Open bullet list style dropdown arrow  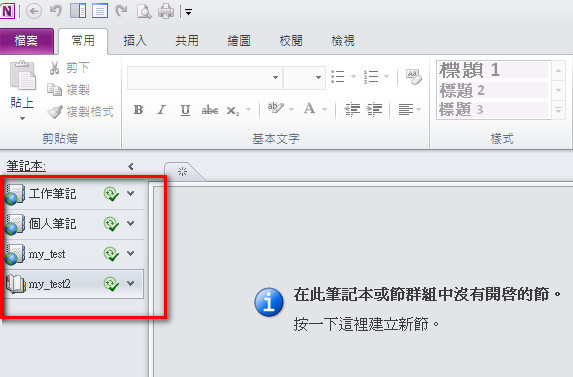(x=353, y=77)
